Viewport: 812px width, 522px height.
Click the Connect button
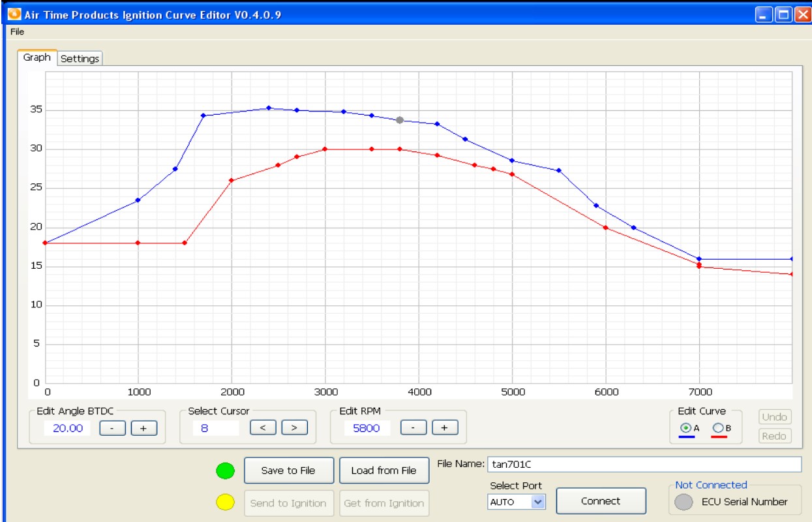point(601,501)
